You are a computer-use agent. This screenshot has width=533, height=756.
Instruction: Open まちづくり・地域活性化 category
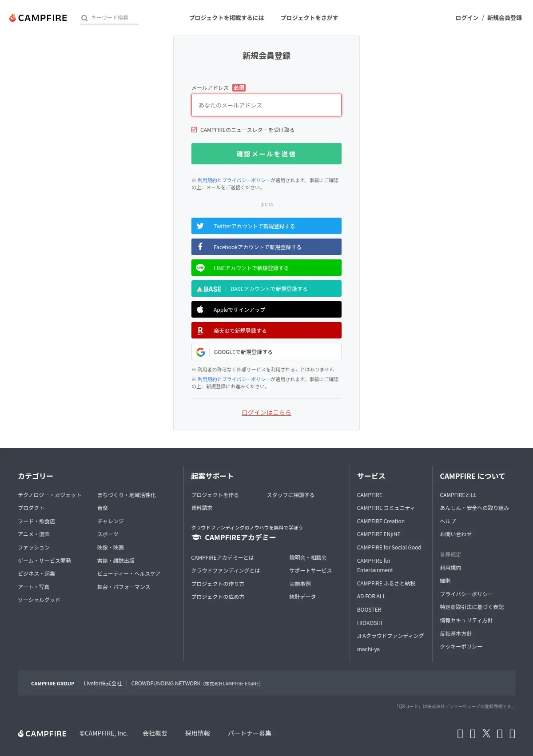click(127, 495)
